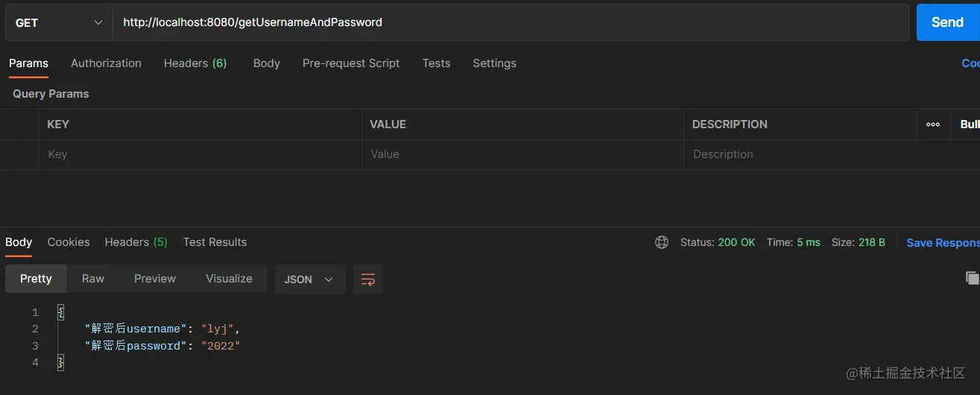The width and height of the screenshot is (980, 395).
Task: Click the network globe icon
Action: (661, 242)
